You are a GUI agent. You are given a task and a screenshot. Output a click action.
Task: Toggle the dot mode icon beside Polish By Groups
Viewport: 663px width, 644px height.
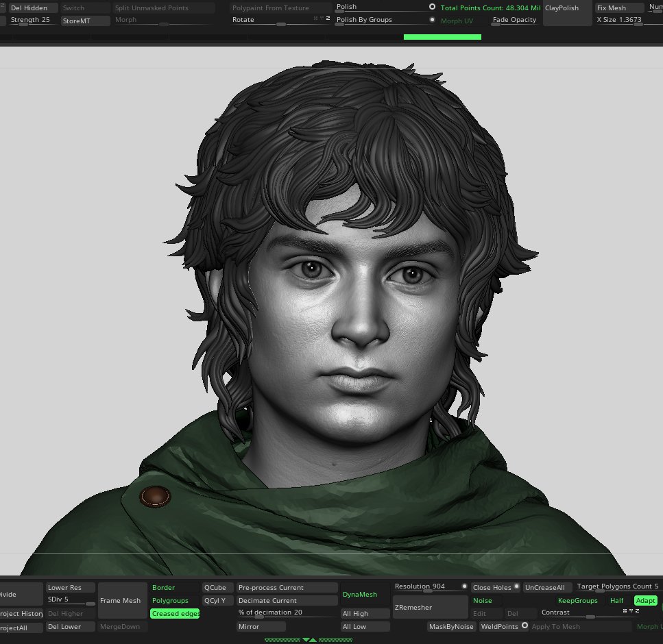(432, 19)
